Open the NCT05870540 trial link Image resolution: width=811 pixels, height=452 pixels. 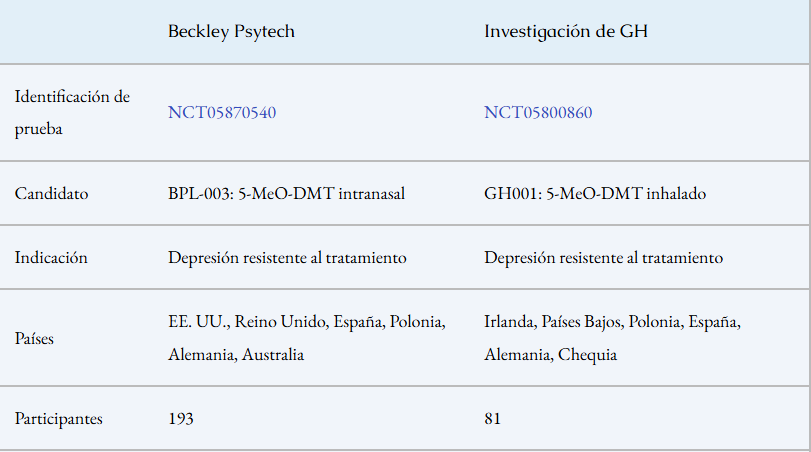click(222, 112)
